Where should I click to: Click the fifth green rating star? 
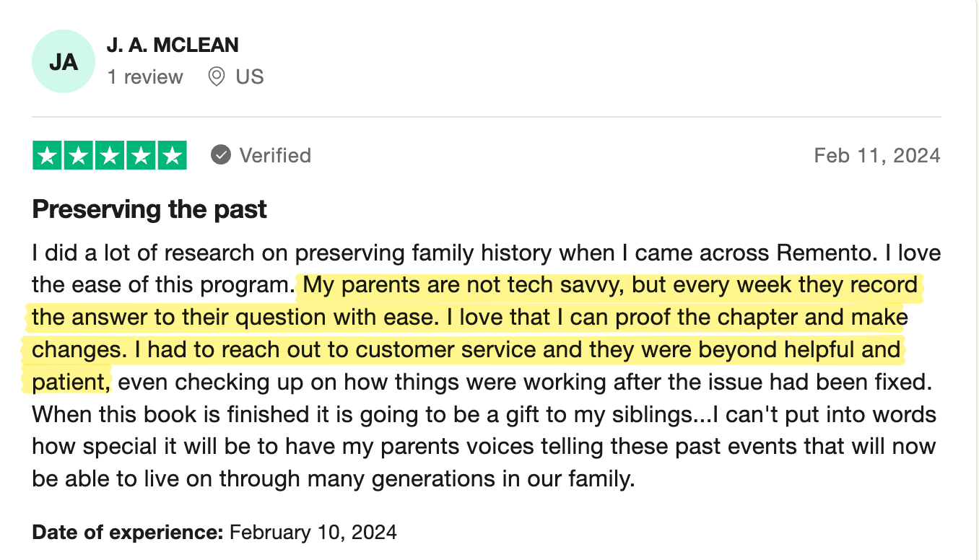coord(172,156)
